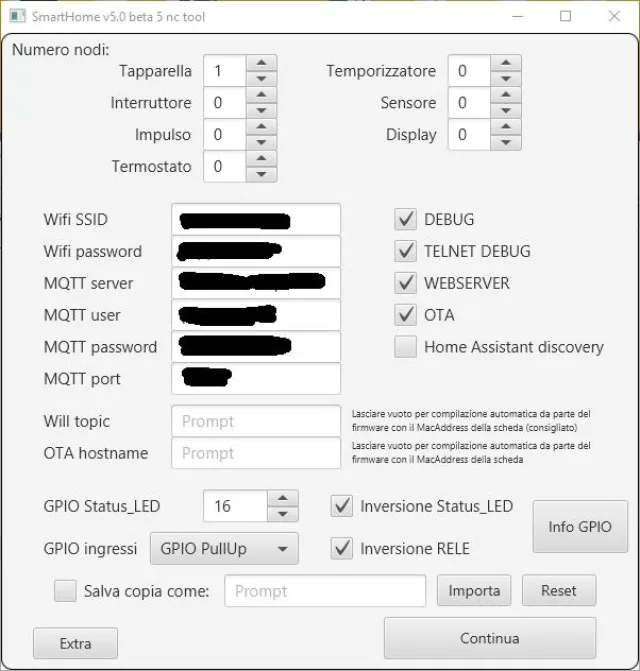Screen dimensions: 640x671
Task: Turn off the OTA checkbox
Action: pyautogui.click(x=405, y=315)
